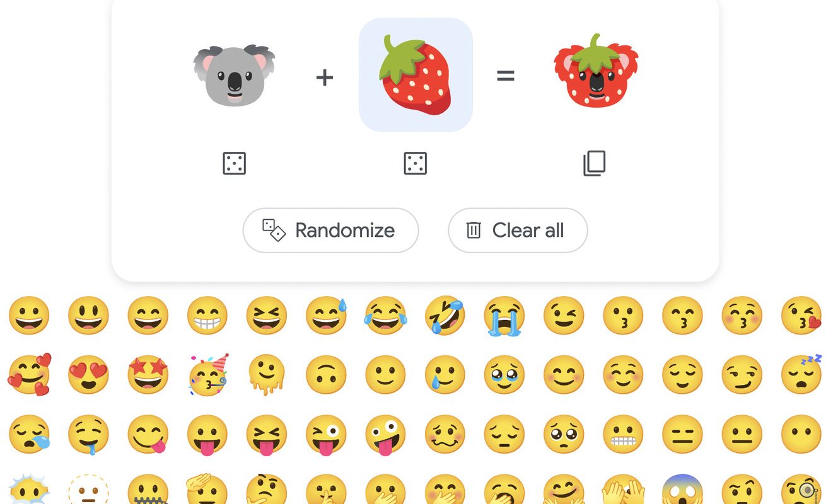This screenshot has width=826, height=504.
Task: Copy the combined koala-strawberry emoji result
Action: coord(594,164)
